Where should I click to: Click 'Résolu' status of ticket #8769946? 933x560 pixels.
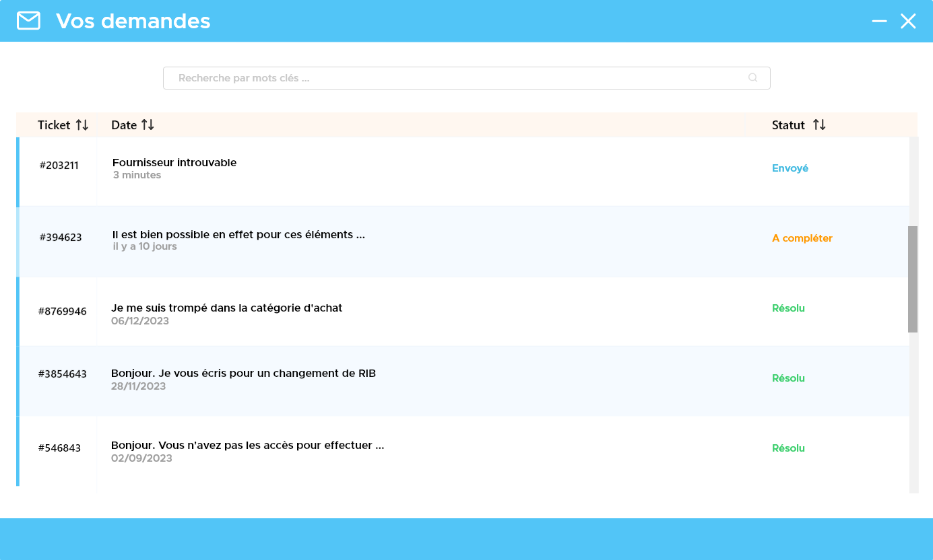788,308
